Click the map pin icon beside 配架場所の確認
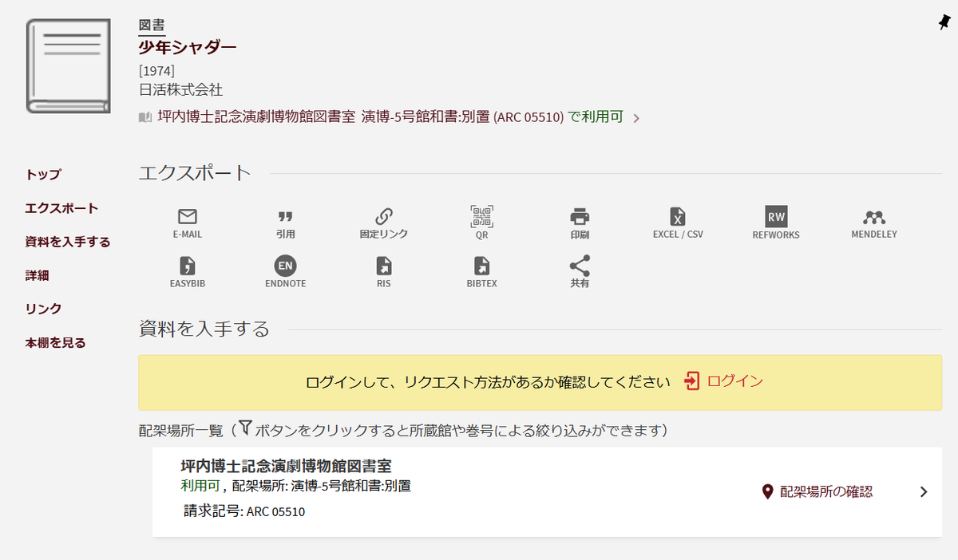The height and width of the screenshot is (560, 958). (768, 491)
